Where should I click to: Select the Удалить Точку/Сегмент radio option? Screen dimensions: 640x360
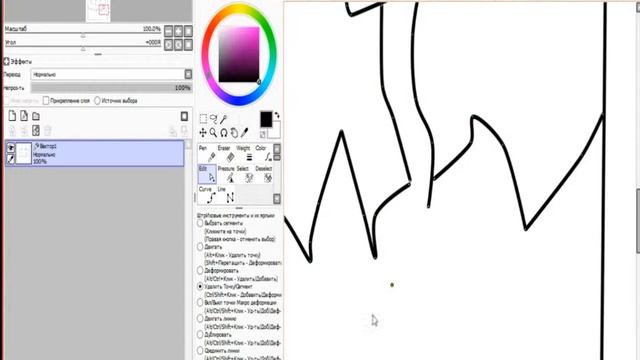[200, 287]
